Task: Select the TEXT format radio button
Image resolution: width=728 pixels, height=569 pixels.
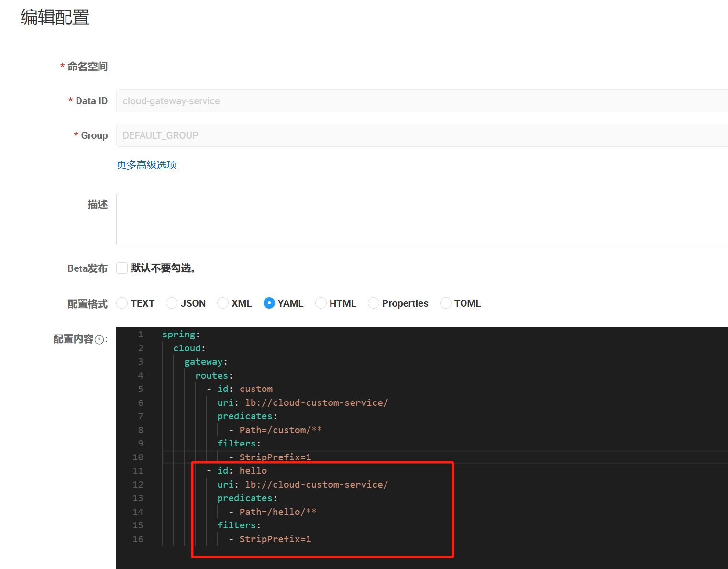Action: click(x=122, y=303)
